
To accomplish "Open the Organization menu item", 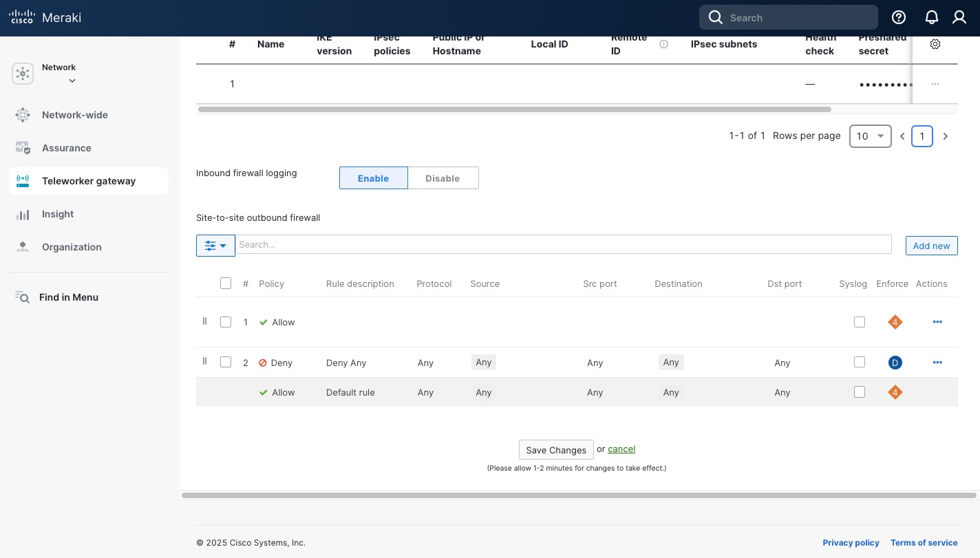I will 72,247.
